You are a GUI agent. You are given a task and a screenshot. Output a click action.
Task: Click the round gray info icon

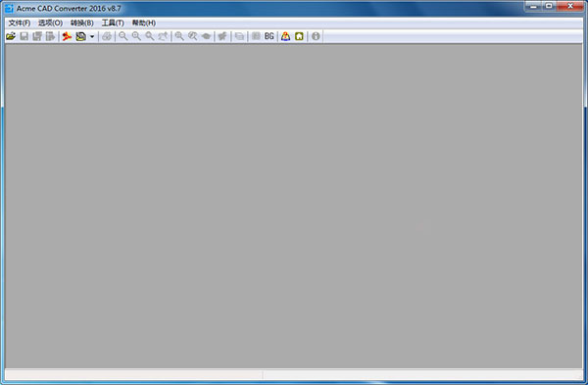[x=316, y=36]
